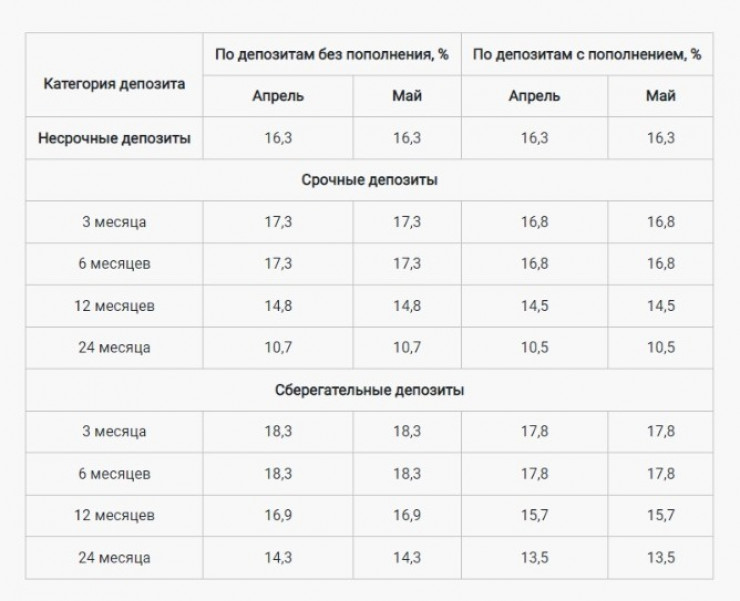740x601 pixels.
Task: Click the 'Срочные депозиты' section heading
Action: point(369,180)
